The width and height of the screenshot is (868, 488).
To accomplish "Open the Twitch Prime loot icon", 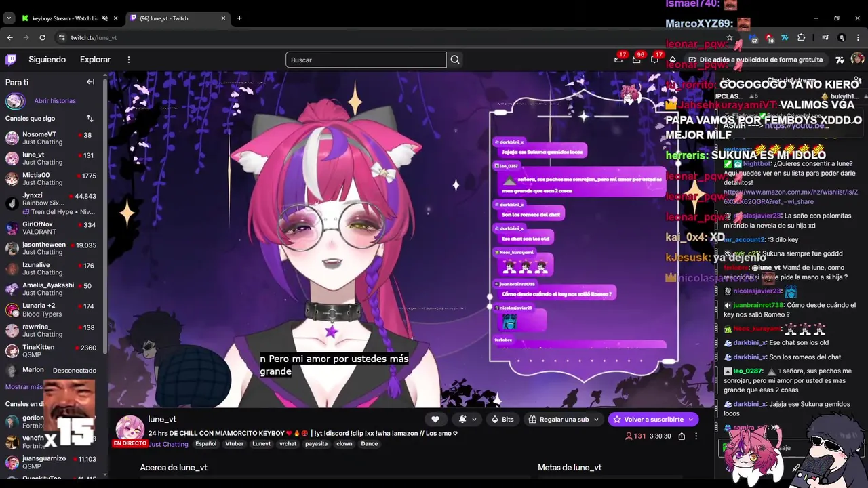I will [x=618, y=60].
